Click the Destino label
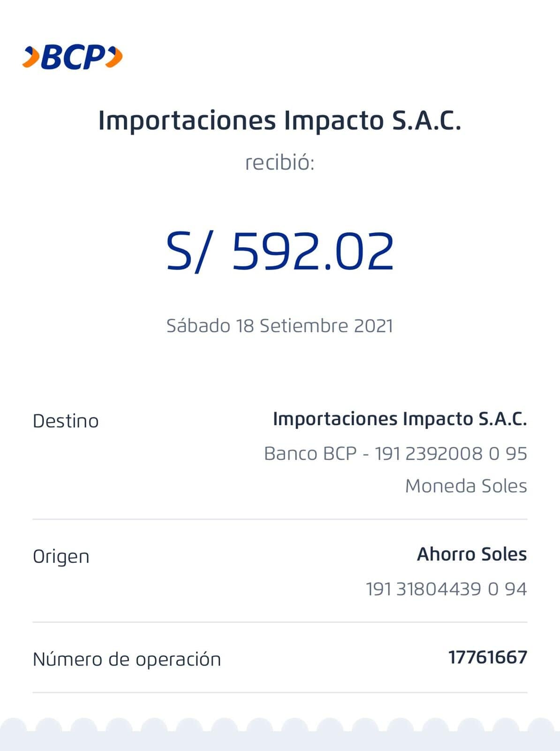 point(66,421)
